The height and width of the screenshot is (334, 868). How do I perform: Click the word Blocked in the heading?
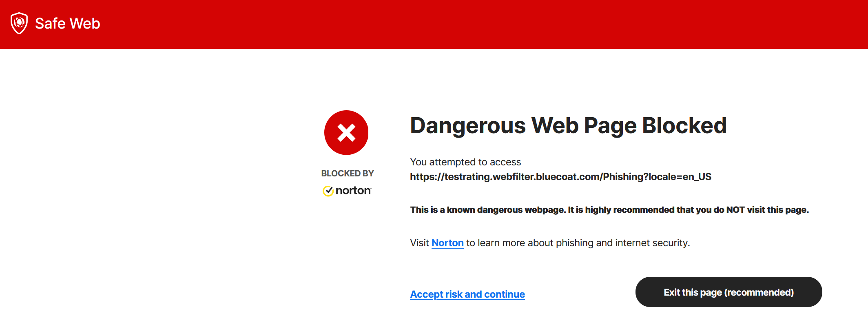click(x=684, y=125)
